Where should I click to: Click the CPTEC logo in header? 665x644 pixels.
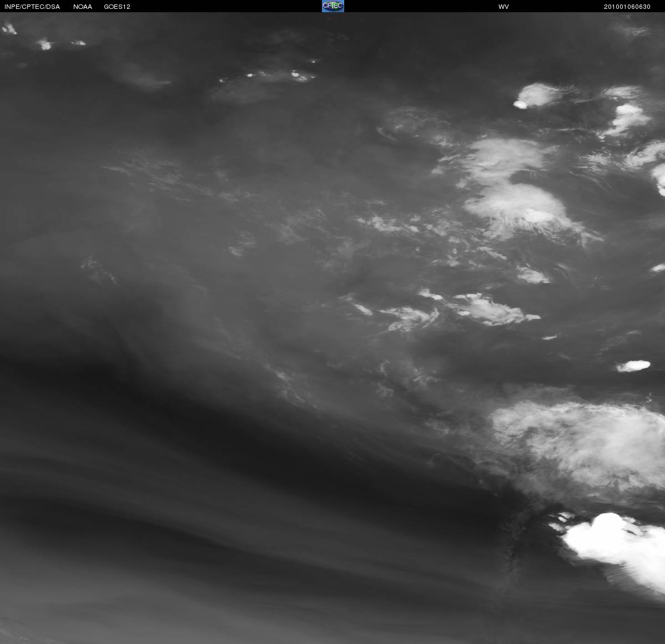[x=333, y=6]
